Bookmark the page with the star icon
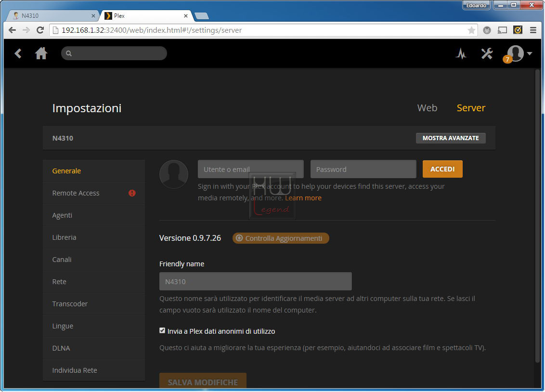 coord(471,30)
